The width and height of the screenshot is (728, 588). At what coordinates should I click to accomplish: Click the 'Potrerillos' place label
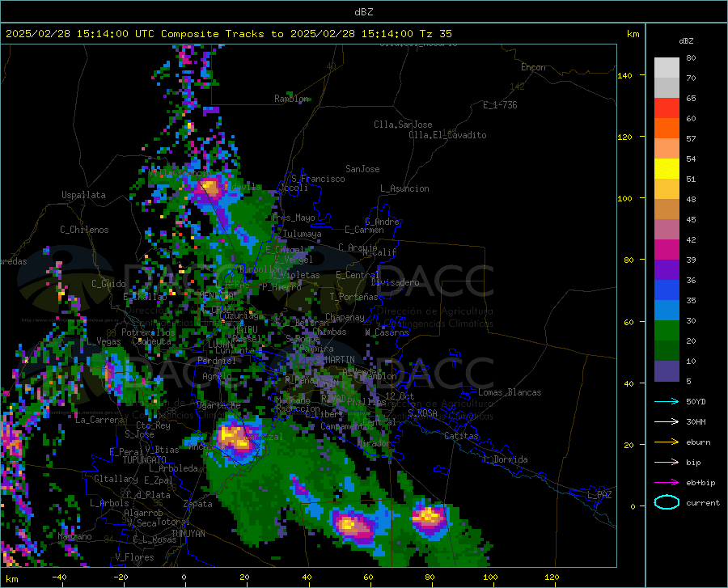click(148, 332)
